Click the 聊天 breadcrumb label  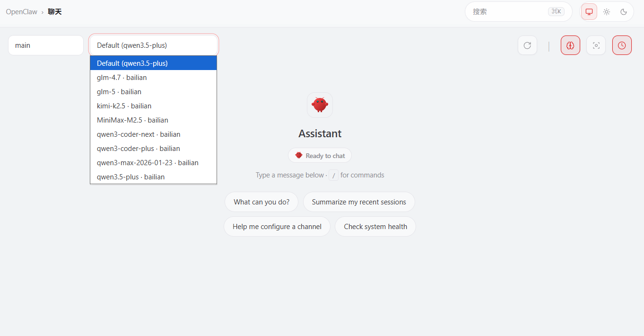point(55,12)
